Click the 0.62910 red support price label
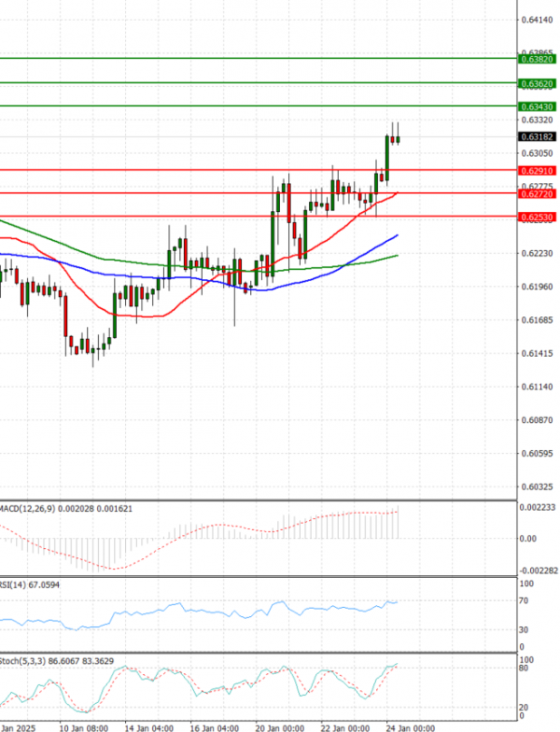The width and height of the screenshot is (560, 732). tap(537, 171)
